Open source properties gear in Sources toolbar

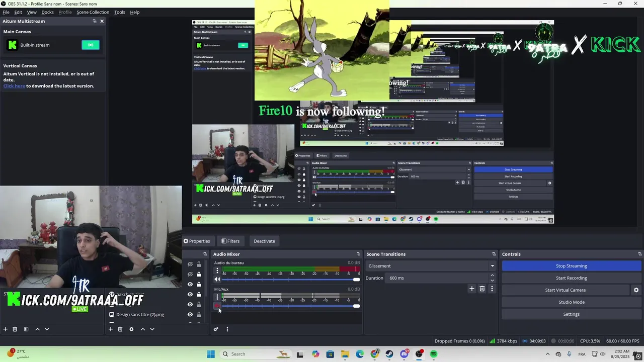pos(131,329)
